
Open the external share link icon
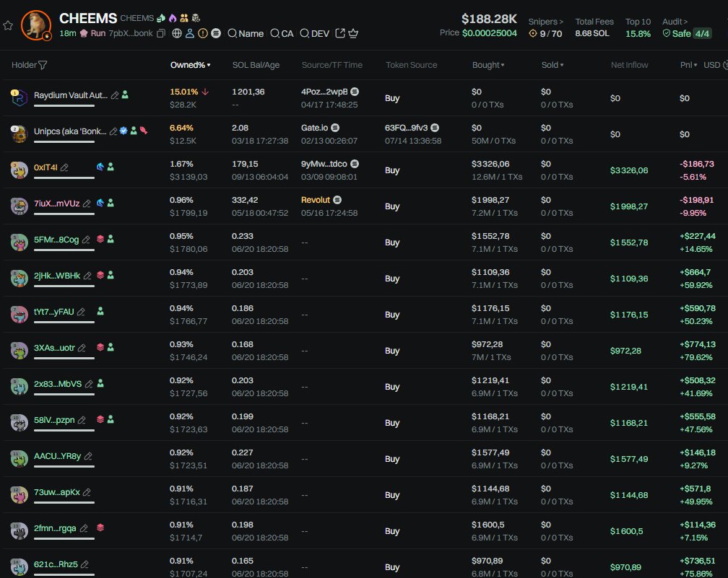pyautogui.click(x=340, y=33)
